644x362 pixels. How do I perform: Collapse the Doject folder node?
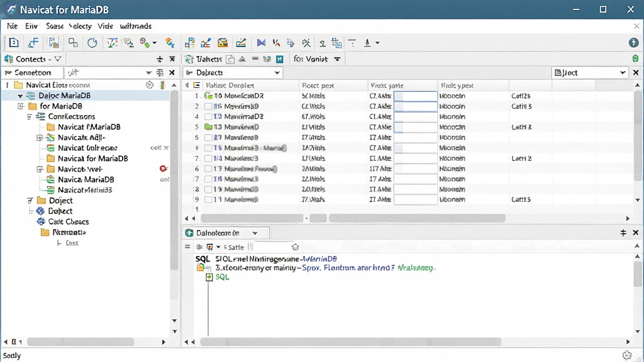click(x=30, y=200)
